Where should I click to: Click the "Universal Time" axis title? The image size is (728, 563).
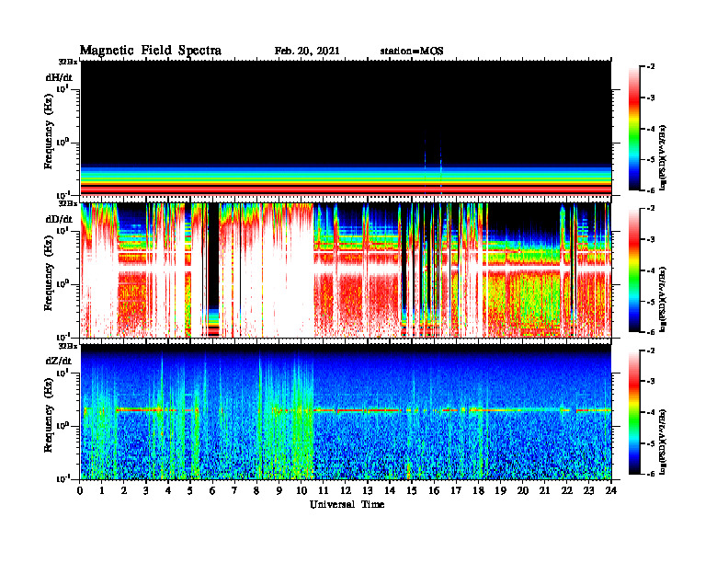pyautogui.click(x=347, y=504)
